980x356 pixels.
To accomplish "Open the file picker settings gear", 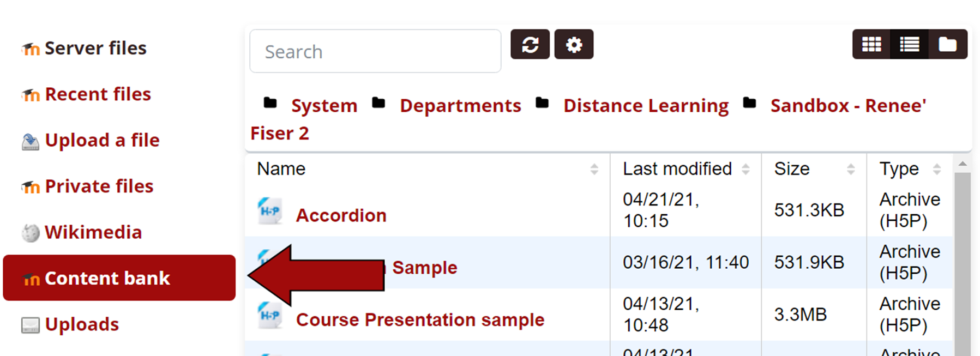I will [573, 45].
